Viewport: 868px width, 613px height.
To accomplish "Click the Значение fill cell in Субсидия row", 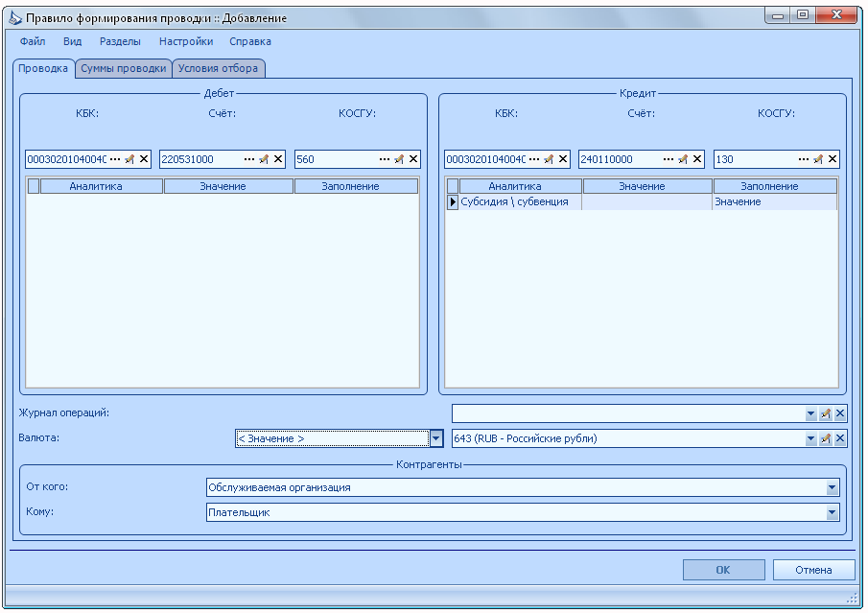I will point(775,202).
